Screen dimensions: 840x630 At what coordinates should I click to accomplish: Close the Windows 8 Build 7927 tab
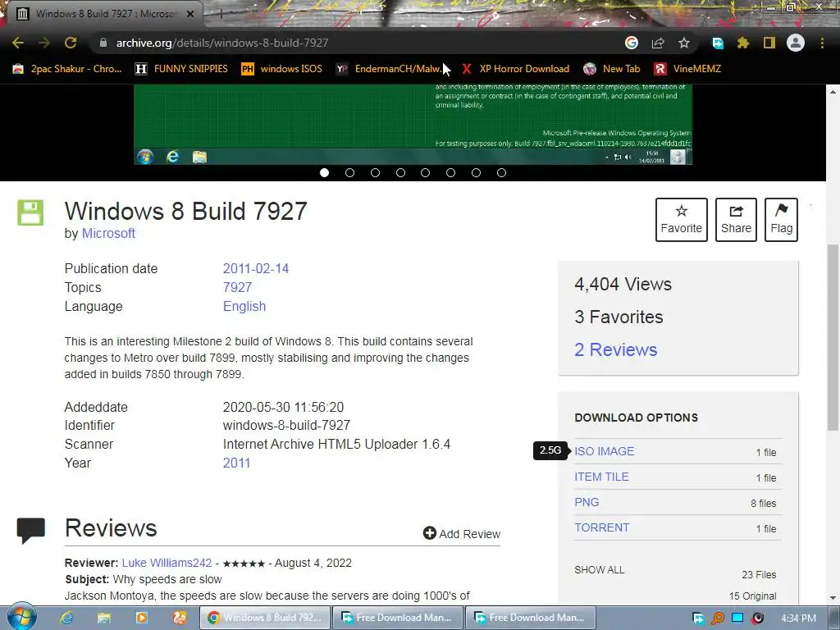(x=190, y=14)
